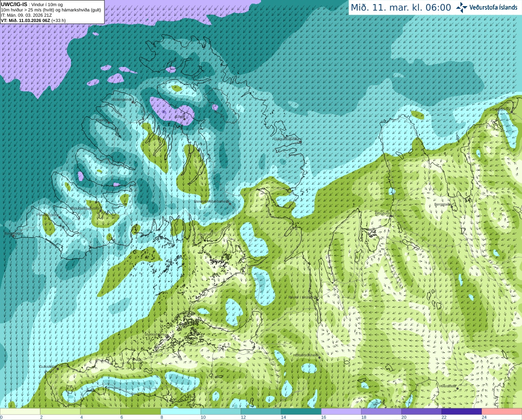Screen dimensions: 522x420
Task: Select the 20–22 m/s violet legend swatch
Action: pos(422,411)
